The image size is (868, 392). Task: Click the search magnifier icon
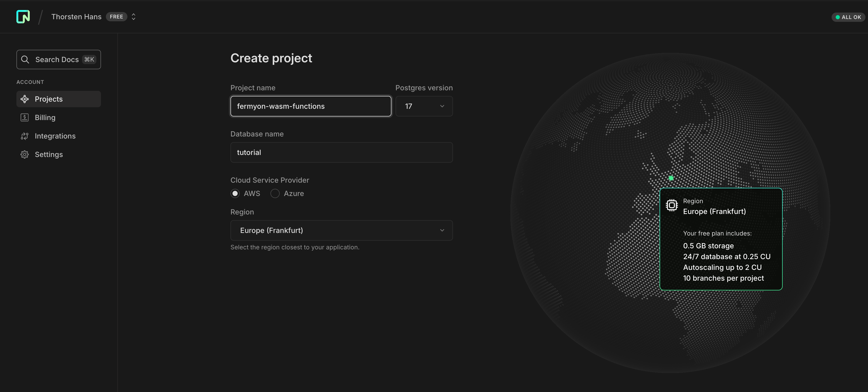[x=25, y=59]
